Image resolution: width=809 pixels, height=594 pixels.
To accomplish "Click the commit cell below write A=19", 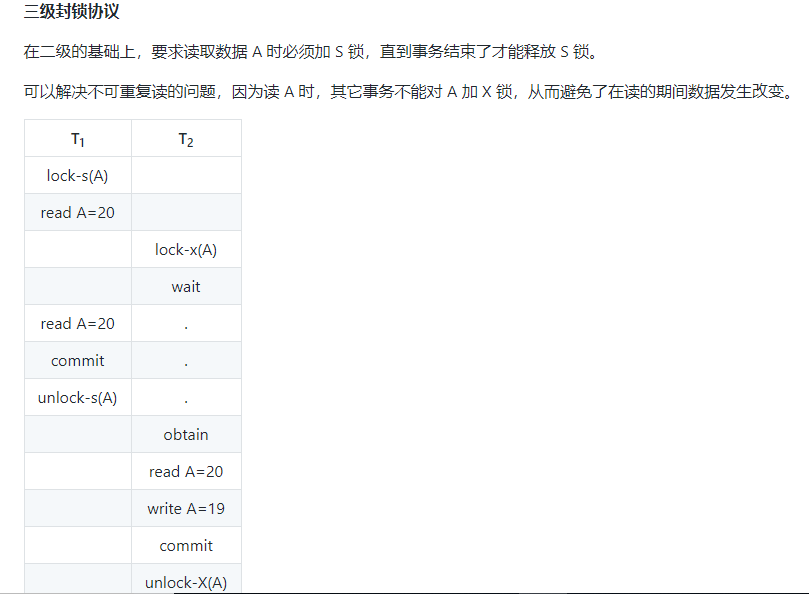I will pos(186,545).
